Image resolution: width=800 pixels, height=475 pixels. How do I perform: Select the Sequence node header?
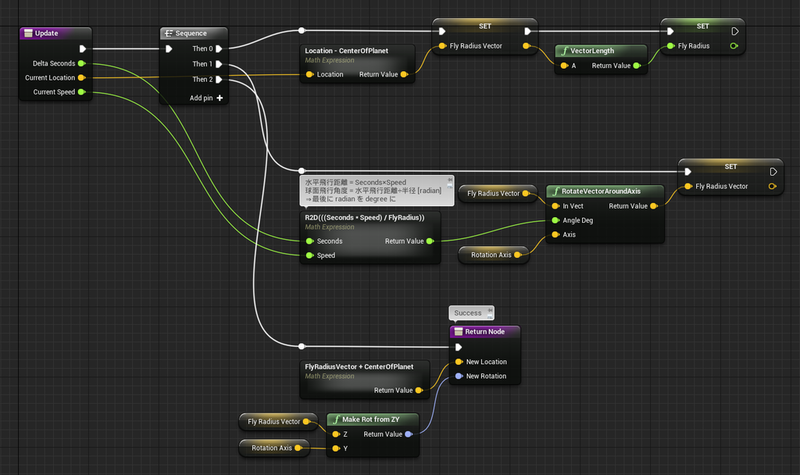tap(194, 33)
